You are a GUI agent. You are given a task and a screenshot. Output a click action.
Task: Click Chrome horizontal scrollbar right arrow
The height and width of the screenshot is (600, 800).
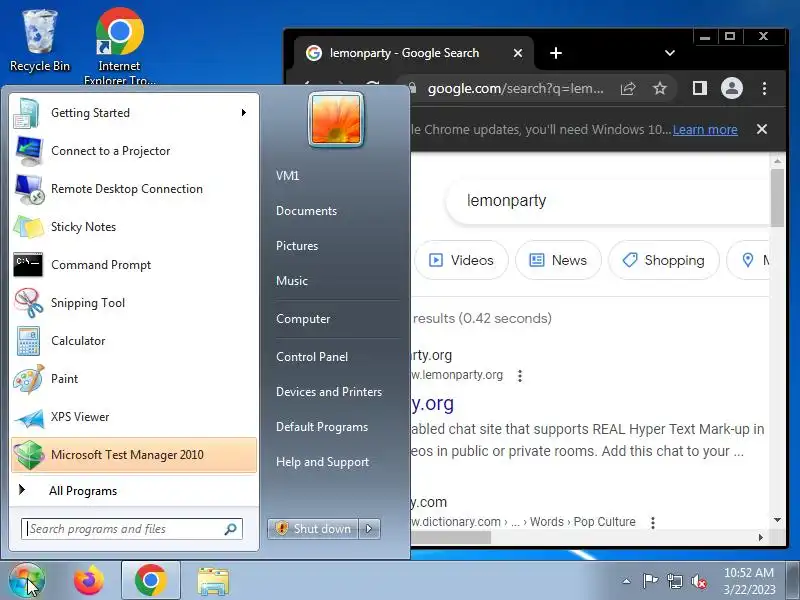[x=761, y=537]
